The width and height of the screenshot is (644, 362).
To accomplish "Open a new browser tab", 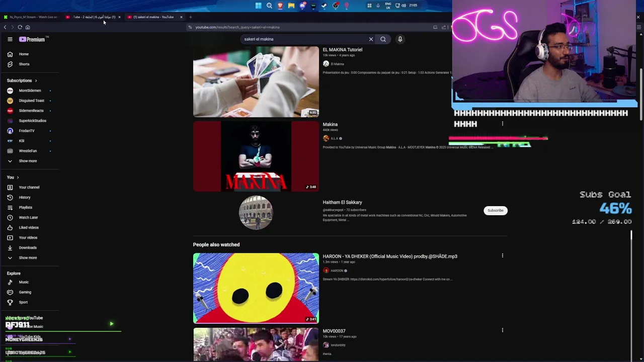I will point(190,17).
